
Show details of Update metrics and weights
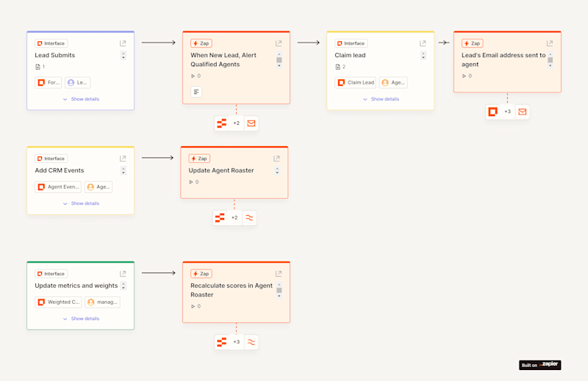[81, 319]
